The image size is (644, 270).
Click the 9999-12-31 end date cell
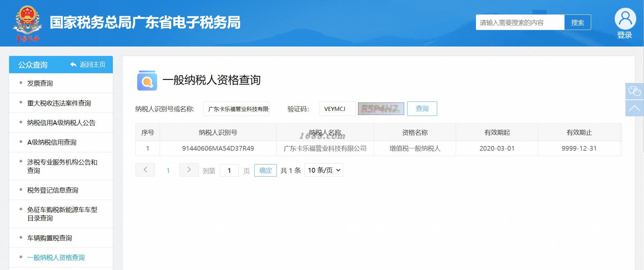pyautogui.click(x=579, y=148)
